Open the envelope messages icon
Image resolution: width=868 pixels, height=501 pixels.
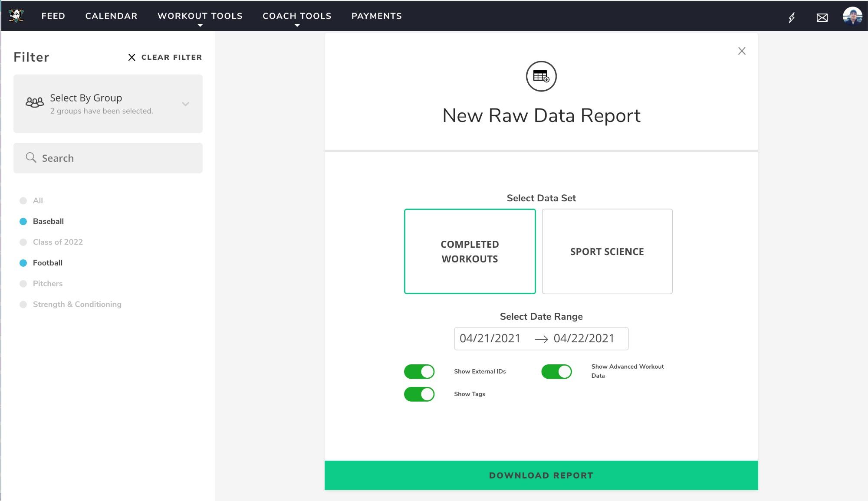(x=822, y=17)
